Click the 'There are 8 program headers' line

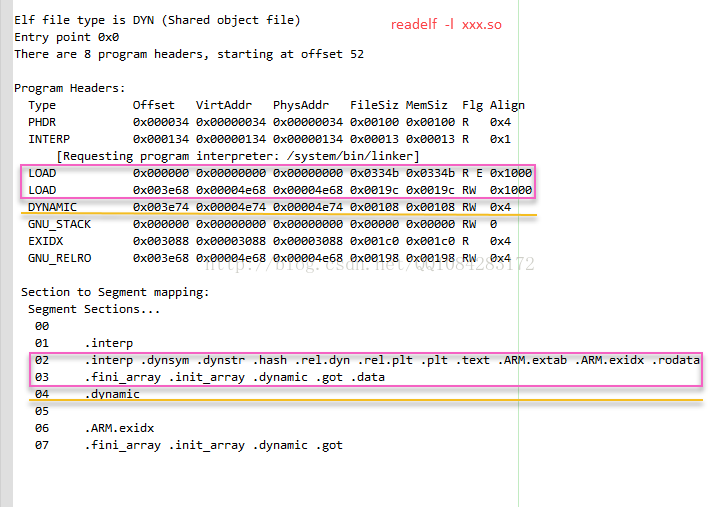coord(189,55)
